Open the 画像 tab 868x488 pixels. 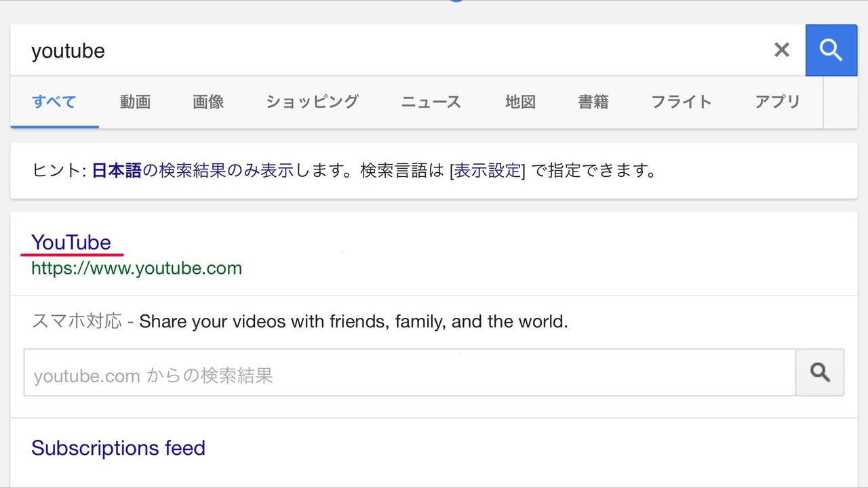point(208,102)
